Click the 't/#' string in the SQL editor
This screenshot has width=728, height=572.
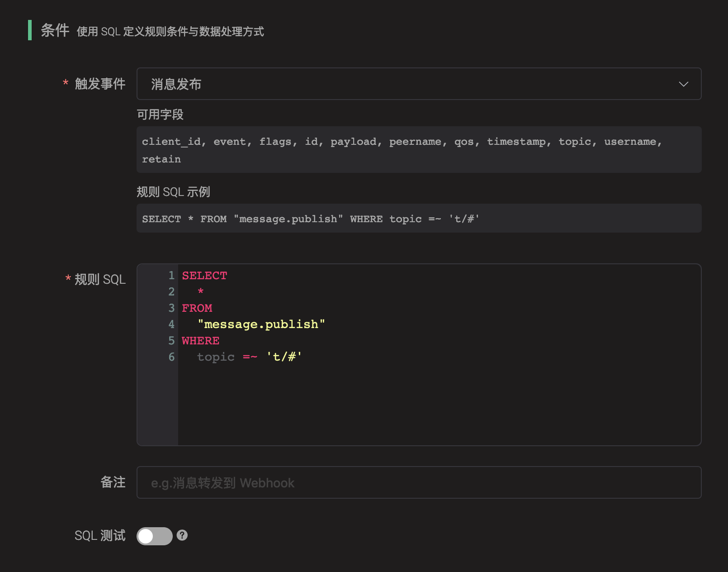click(284, 357)
